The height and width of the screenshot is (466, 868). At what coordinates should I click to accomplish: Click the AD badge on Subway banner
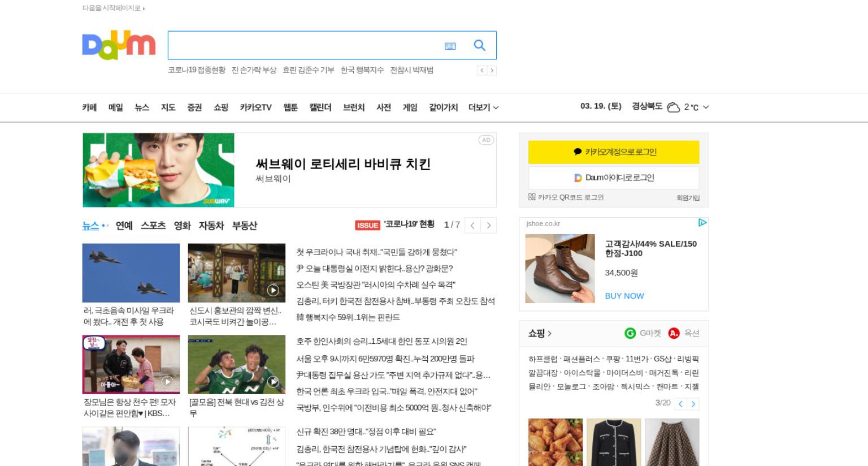click(486, 140)
